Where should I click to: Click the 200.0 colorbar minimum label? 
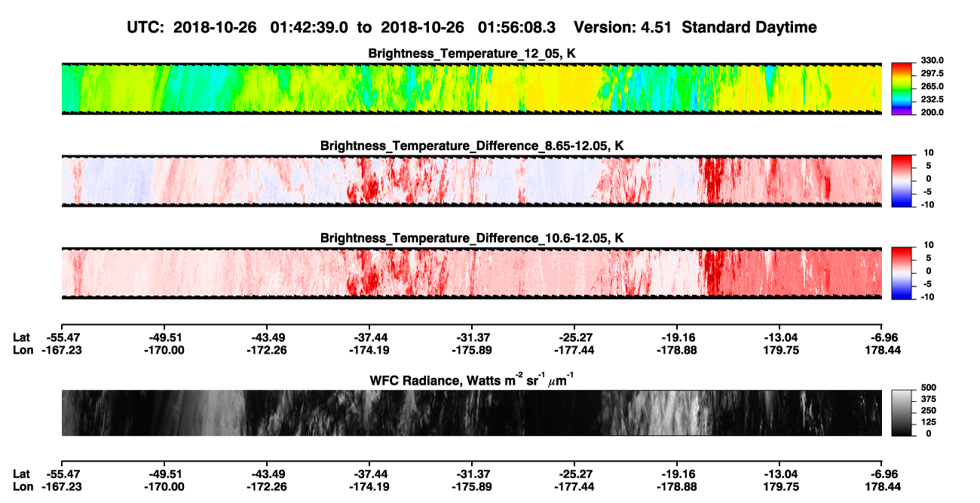click(x=932, y=112)
